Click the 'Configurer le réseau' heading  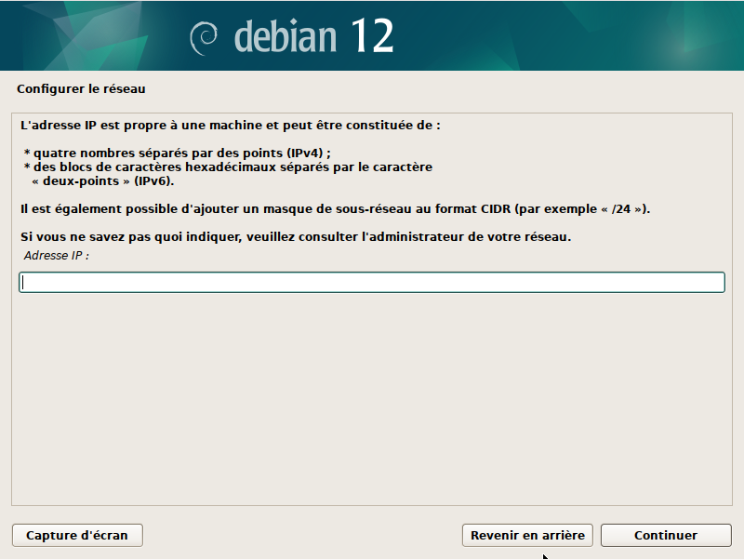(81, 88)
